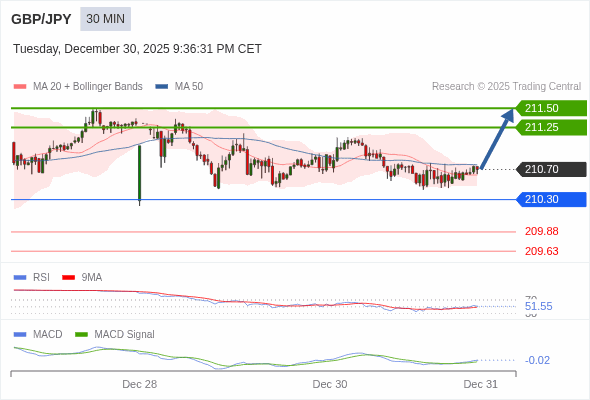Select the '9MA' legend label

click(x=92, y=278)
